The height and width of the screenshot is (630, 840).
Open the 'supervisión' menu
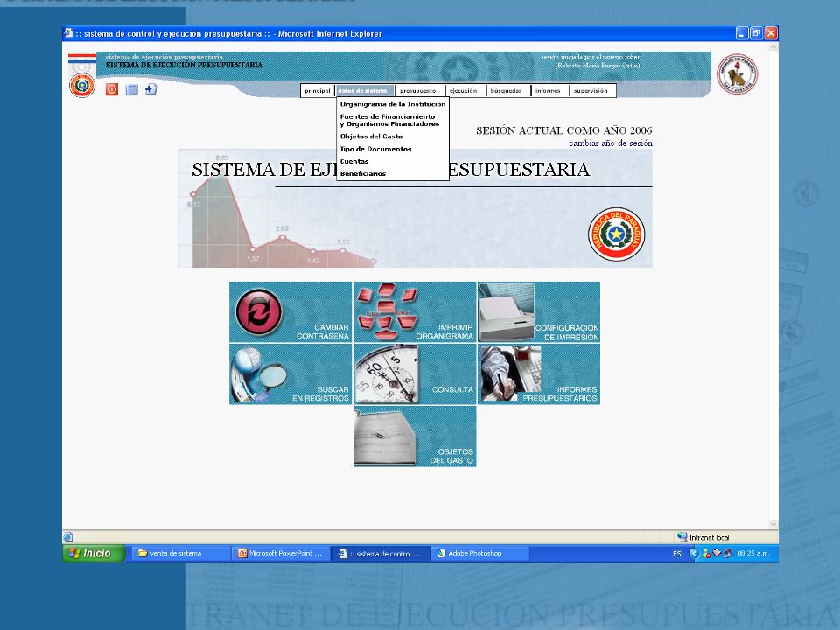pyautogui.click(x=591, y=90)
